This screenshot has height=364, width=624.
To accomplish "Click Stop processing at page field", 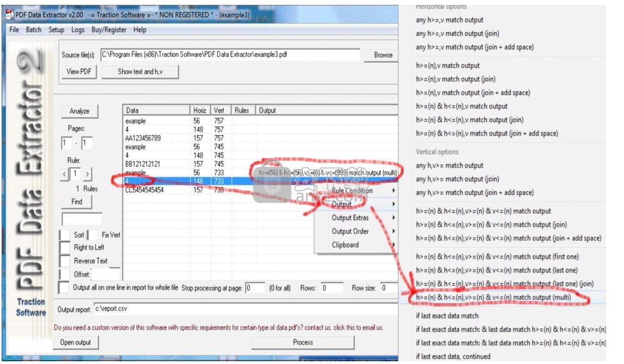I will click(x=255, y=288).
